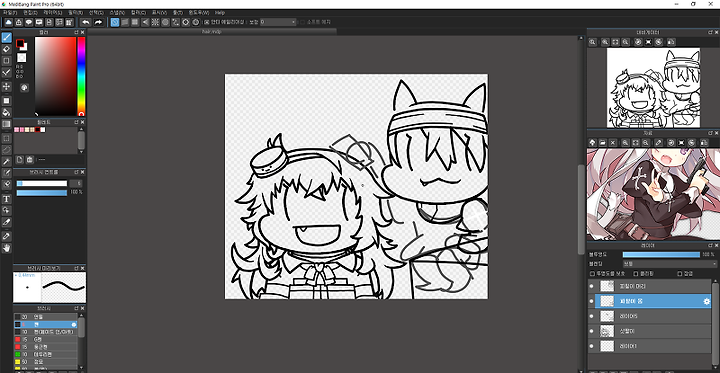
Task: Toggle the 소프트 에지 checkbox
Action: 302,22
